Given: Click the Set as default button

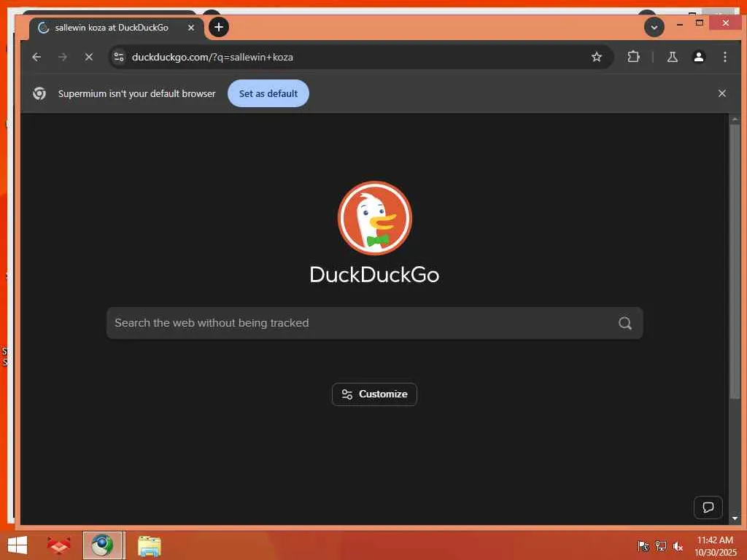Looking at the screenshot, I should click(x=268, y=93).
